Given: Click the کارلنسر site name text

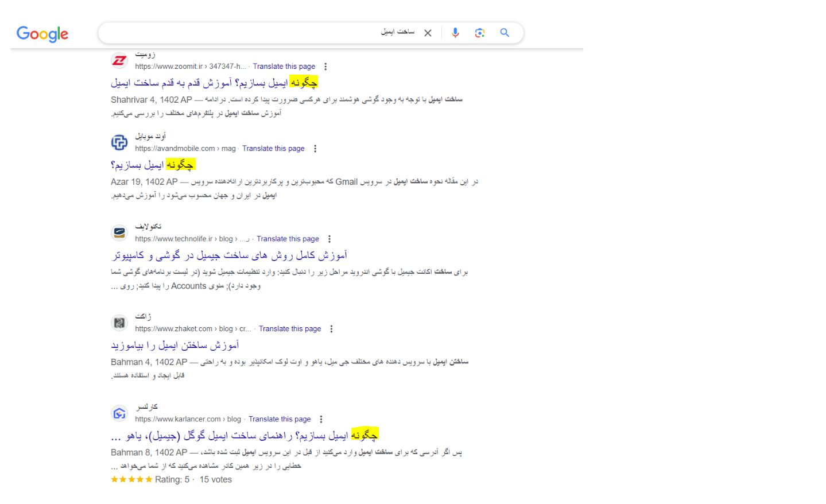Looking at the screenshot, I should (x=146, y=407).
